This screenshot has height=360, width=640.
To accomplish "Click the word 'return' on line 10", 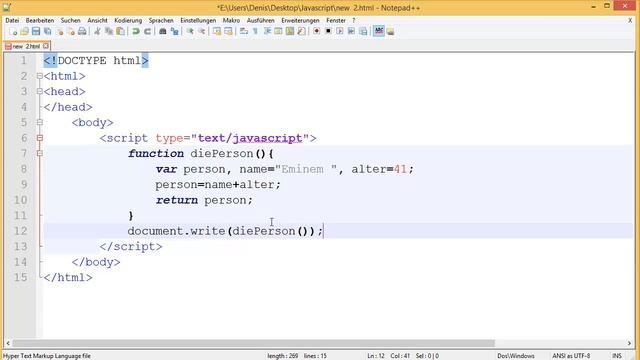I will 176,200.
